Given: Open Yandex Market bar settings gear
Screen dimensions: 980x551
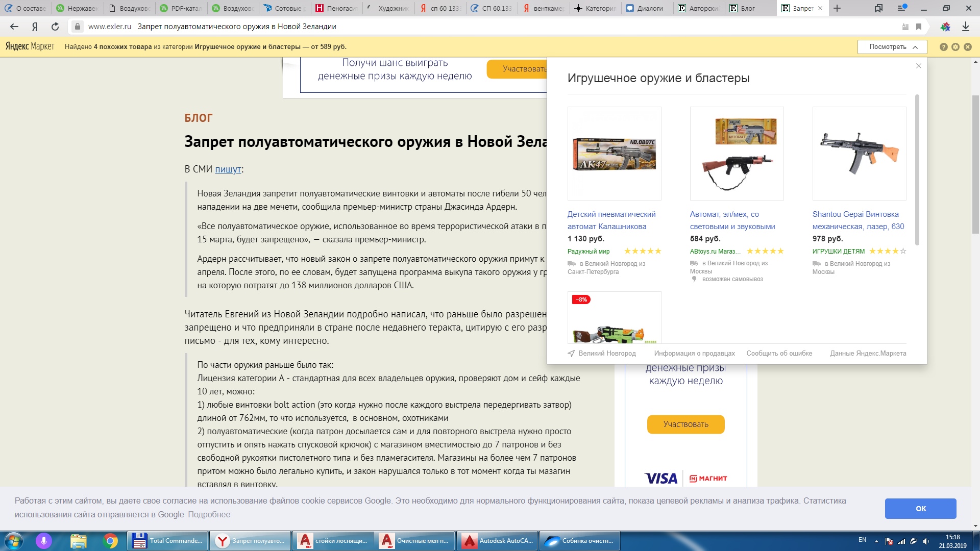Looking at the screenshot, I should coord(955,47).
